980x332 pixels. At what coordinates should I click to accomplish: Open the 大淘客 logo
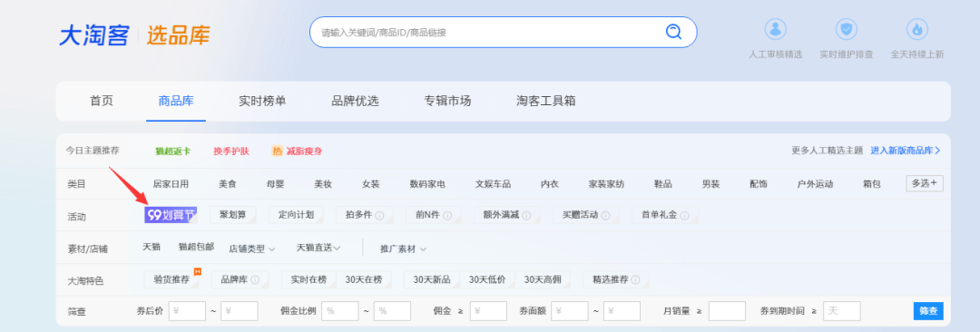tap(93, 35)
